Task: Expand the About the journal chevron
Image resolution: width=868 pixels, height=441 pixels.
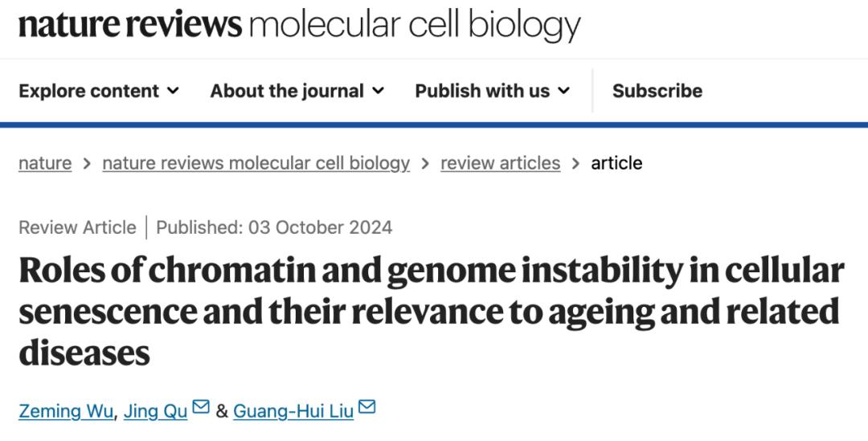Action: click(x=378, y=91)
